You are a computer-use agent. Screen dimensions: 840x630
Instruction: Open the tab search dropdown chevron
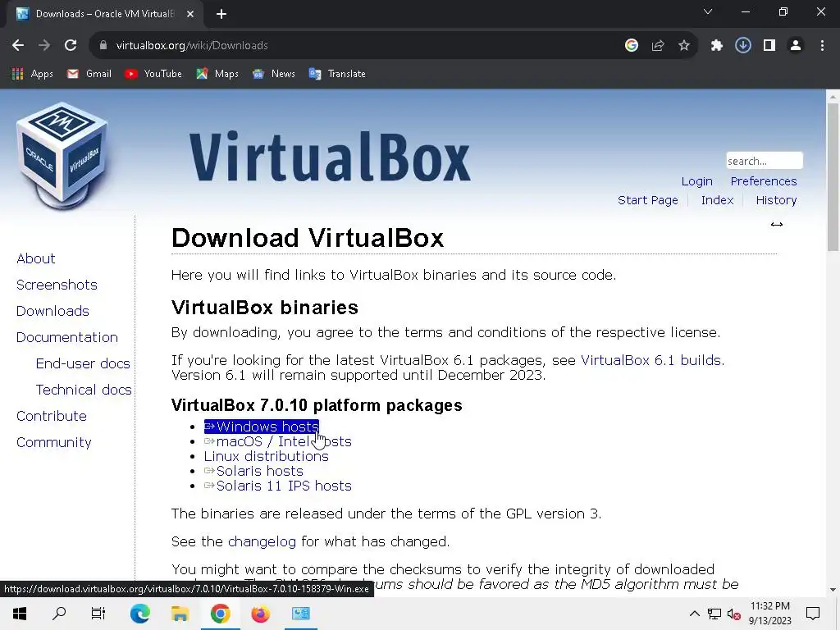(708, 11)
